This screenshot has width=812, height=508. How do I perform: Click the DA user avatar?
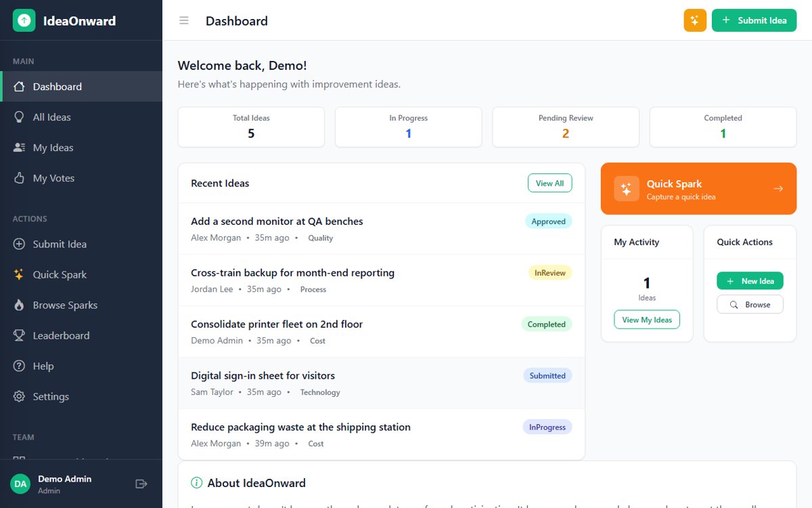[21, 484]
